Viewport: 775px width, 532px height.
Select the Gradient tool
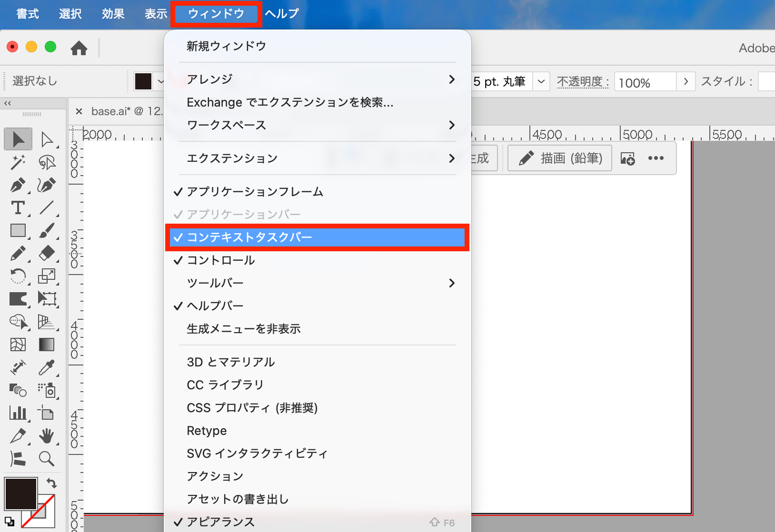[47, 345]
